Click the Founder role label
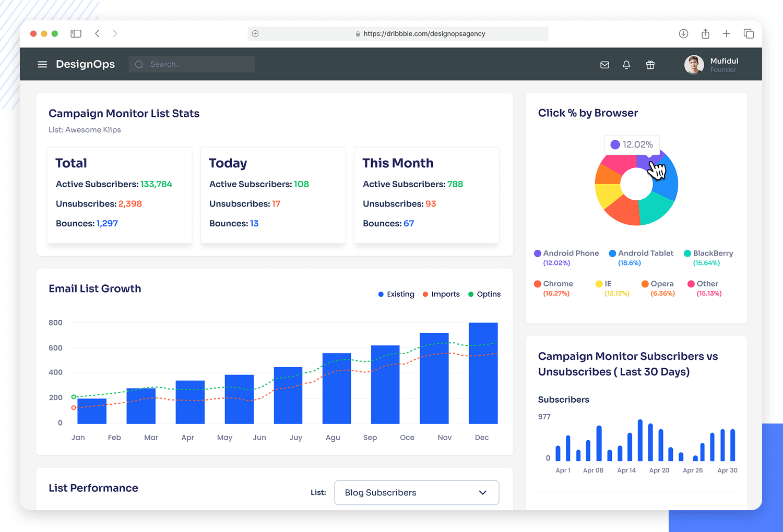This screenshot has height=532, width=783. pos(723,70)
